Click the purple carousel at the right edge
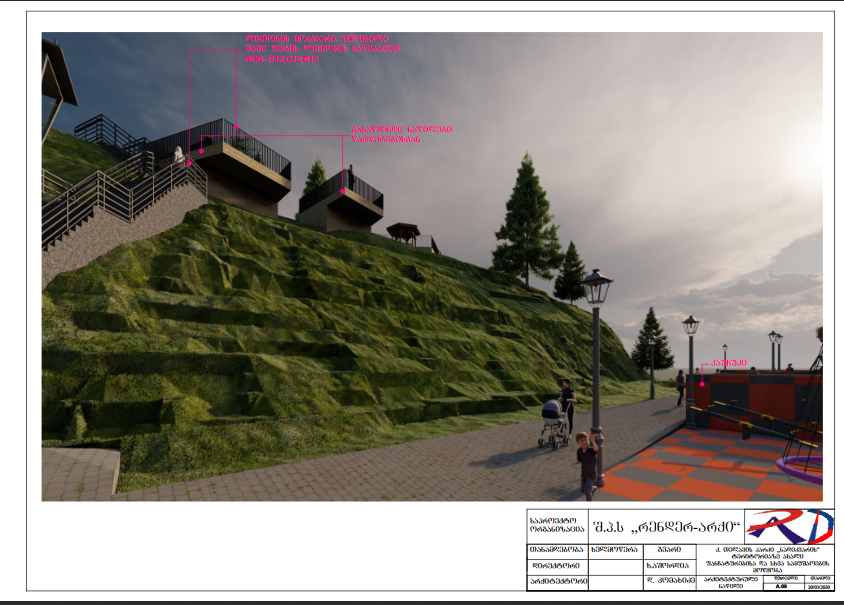The height and width of the screenshot is (605, 844). [x=807, y=463]
